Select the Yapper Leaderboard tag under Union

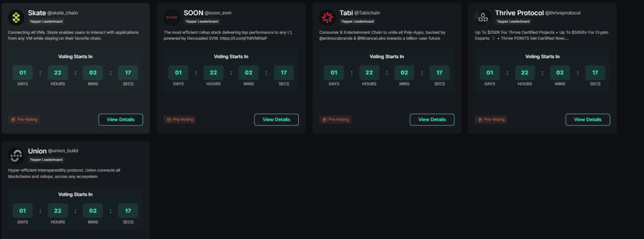click(46, 160)
